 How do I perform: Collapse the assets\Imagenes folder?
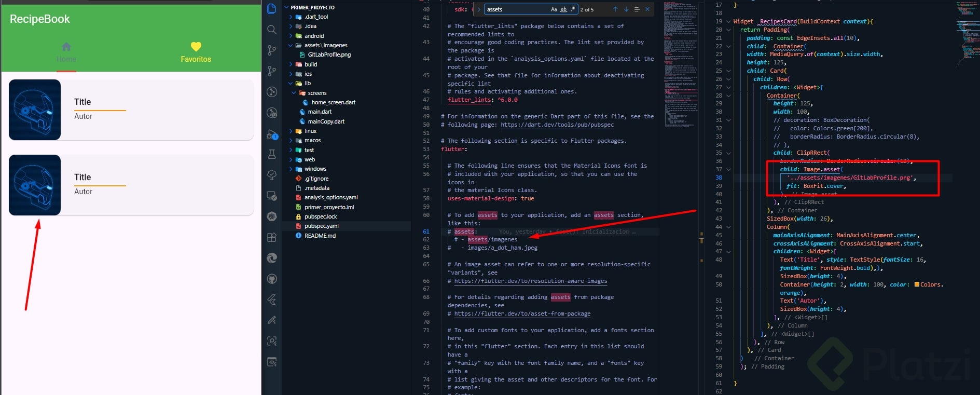[x=291, y=45]
